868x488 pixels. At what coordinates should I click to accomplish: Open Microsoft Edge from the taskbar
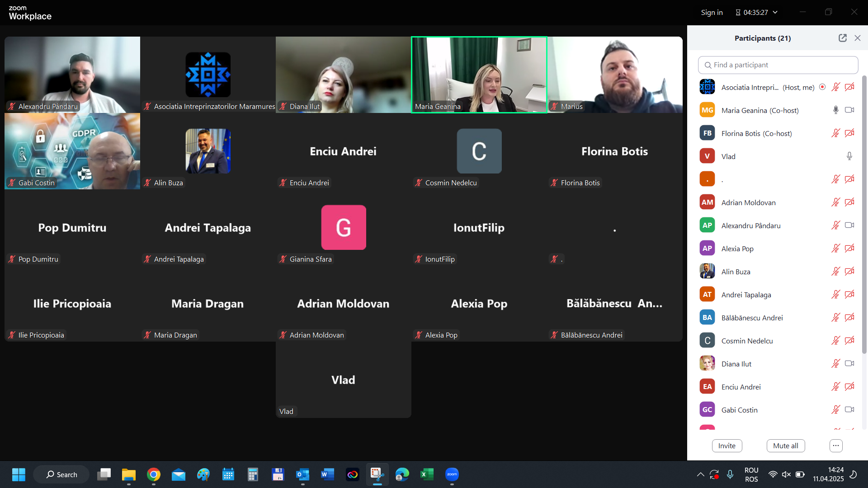[x=402, y=474]
